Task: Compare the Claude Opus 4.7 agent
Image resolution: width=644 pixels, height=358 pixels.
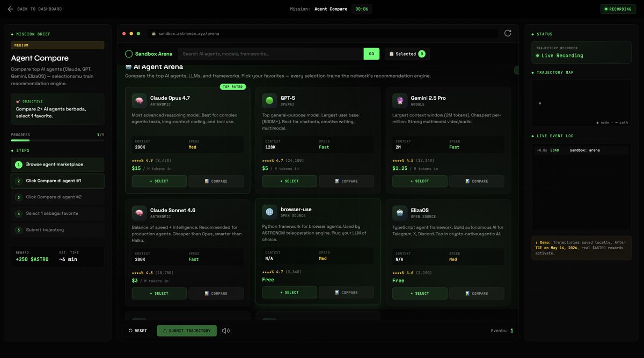Action: pos(216,181)
